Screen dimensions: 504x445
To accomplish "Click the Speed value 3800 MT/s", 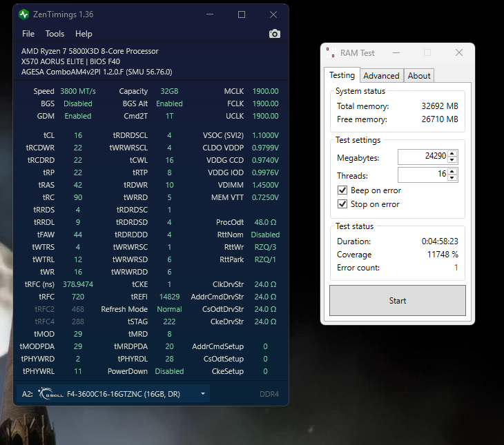I will click(78, 91).
